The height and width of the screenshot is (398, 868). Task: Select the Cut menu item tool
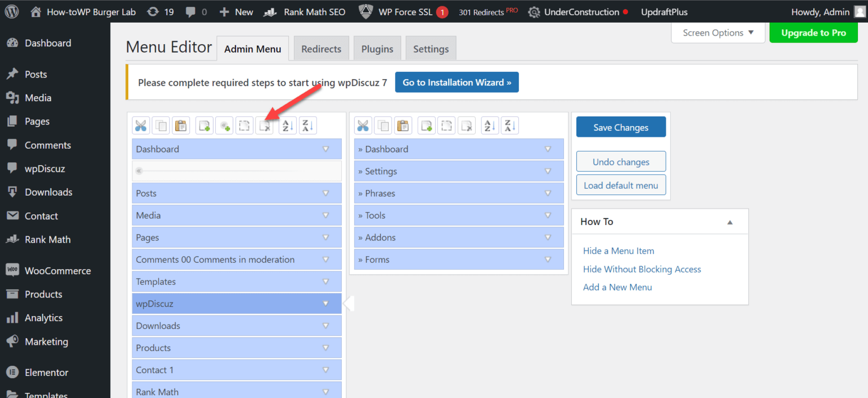pyautogui.click(x=141, y=125)
